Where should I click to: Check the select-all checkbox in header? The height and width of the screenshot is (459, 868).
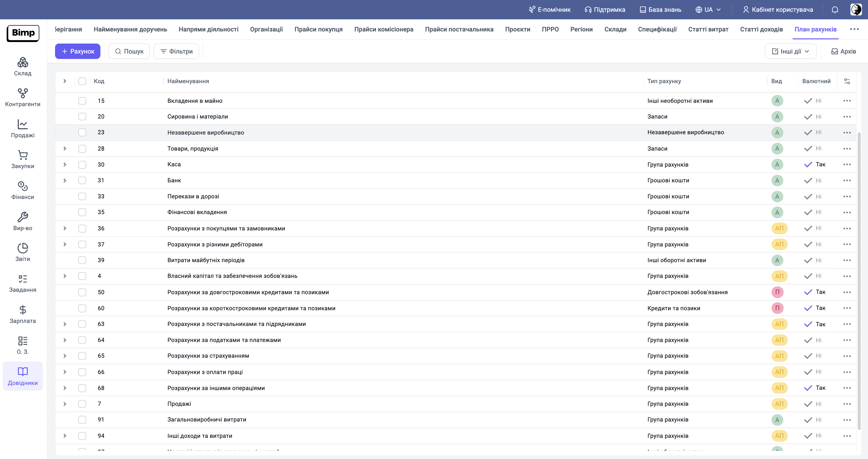tap(82, 81)
